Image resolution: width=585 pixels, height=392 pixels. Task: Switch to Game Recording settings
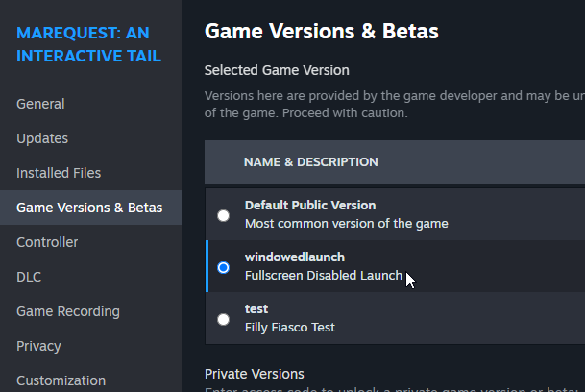pos(68,311)
